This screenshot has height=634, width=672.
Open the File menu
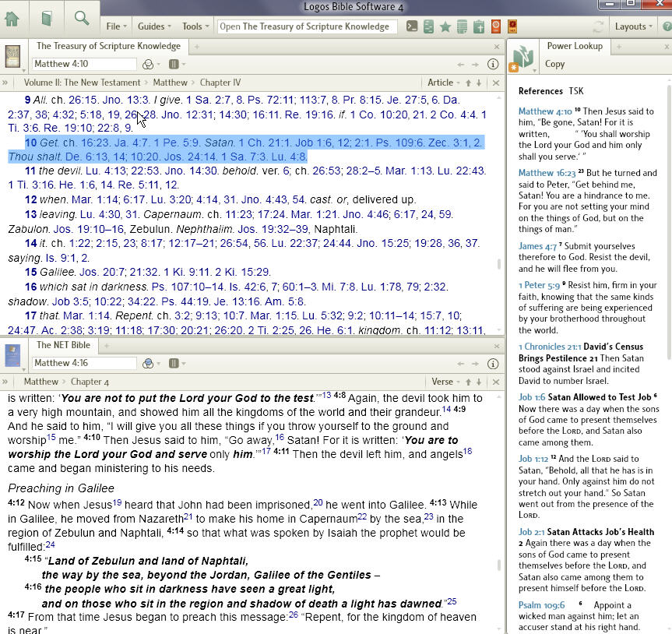click(116, 26)
